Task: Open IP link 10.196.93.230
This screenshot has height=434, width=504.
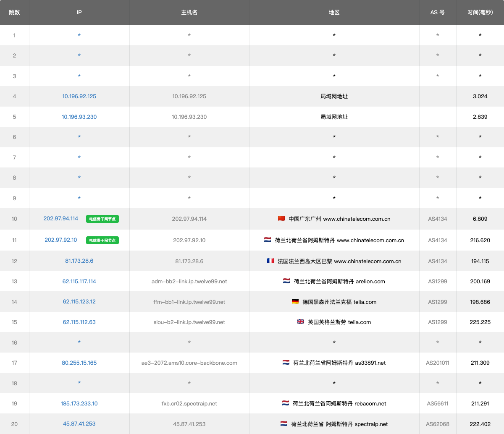Action: tap(79, 117)
